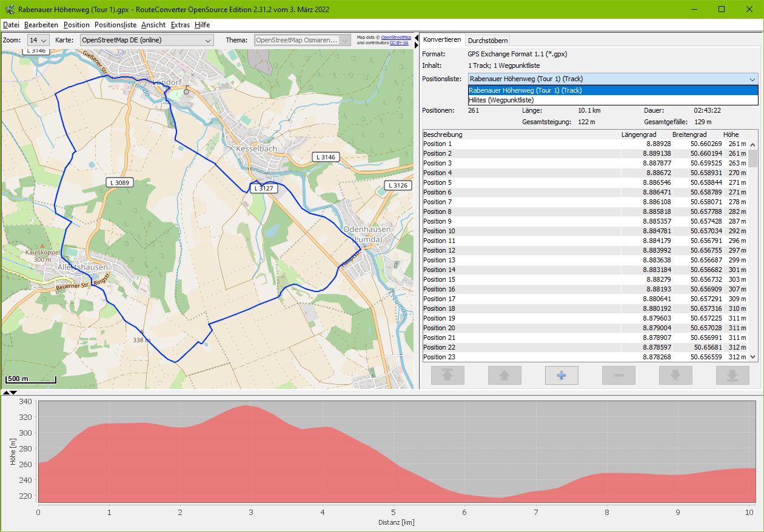Click the add position plus button
The width and height of the screenshot is (764, 532).
(x=561, y=376)
